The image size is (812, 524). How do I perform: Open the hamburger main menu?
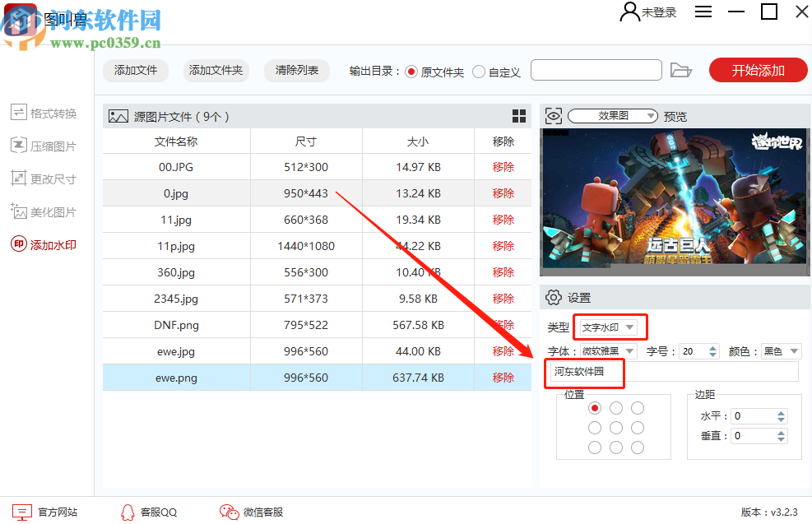pos(703,12)
